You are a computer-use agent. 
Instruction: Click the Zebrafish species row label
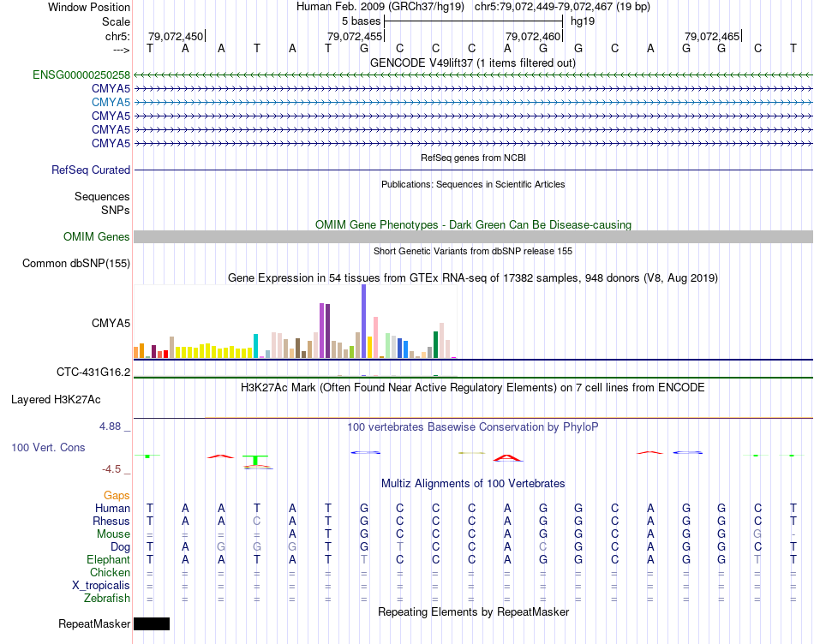click(107, 599)
